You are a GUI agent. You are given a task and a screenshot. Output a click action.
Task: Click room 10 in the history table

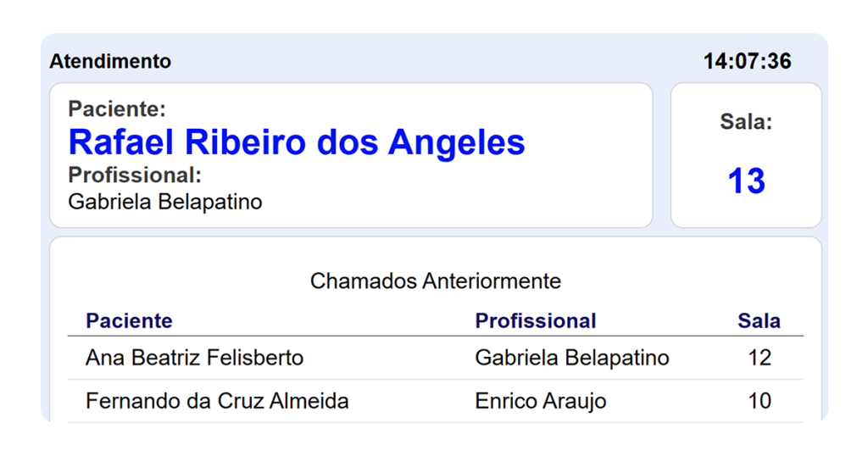pyautogui.click(x=759, y=401)
